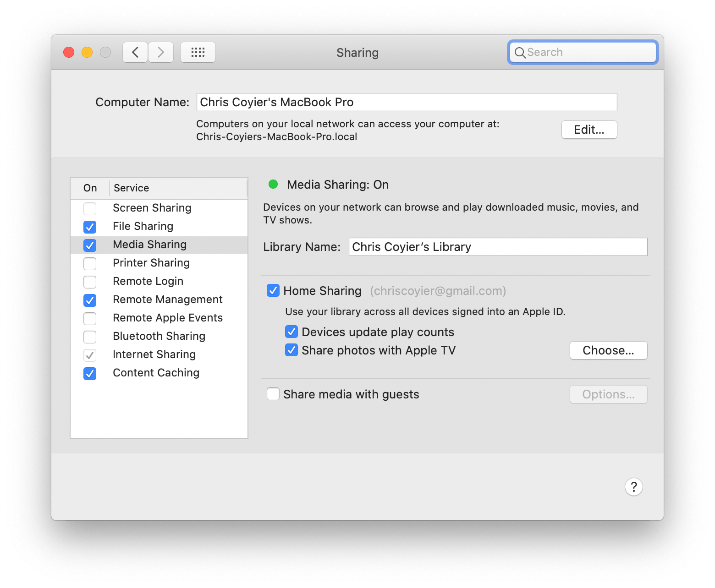Click the yellow minimize window button
Screen dimensions: 715x588
pyautogui.click(x=87, y=52)
